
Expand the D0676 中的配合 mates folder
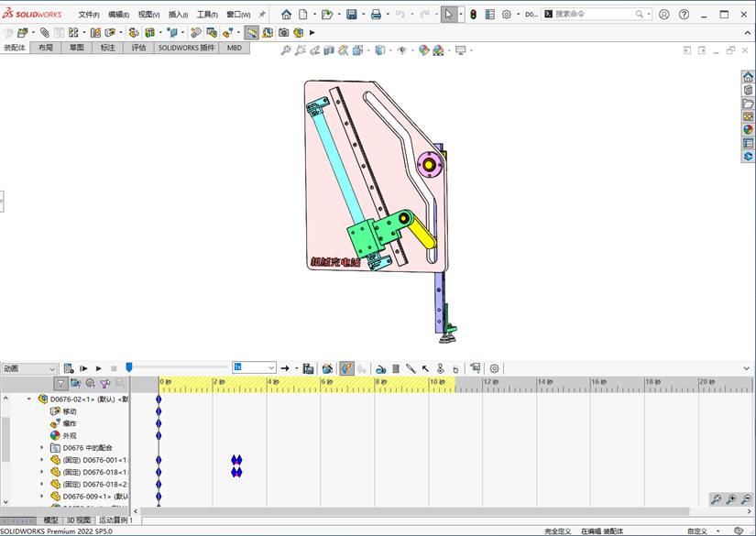pyautogui.click(x=42, y=448)
